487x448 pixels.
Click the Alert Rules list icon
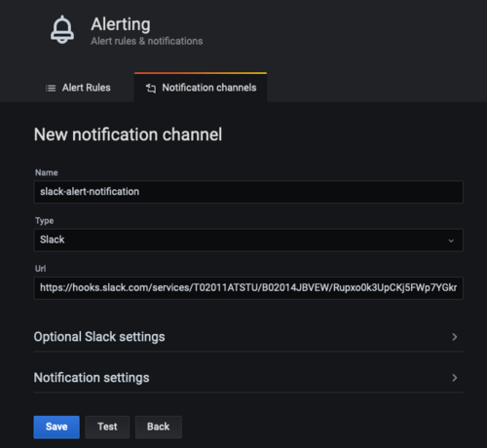[51, 88]
